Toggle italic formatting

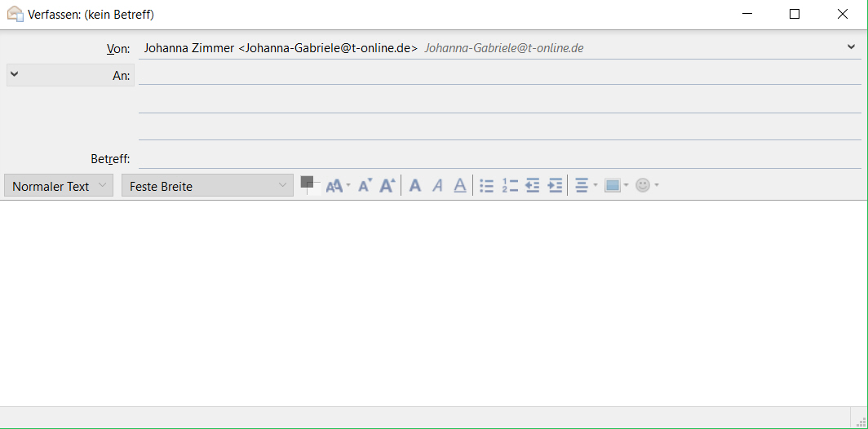point(437,185)
